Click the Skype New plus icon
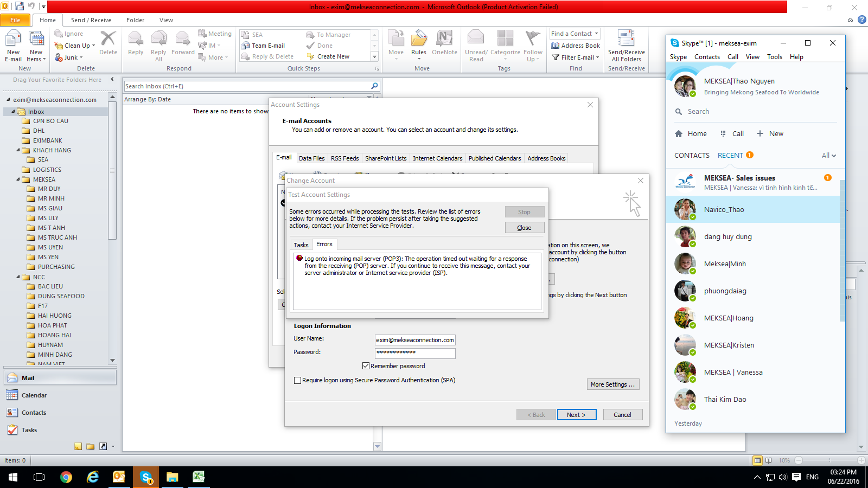 (x=760, y=133)
